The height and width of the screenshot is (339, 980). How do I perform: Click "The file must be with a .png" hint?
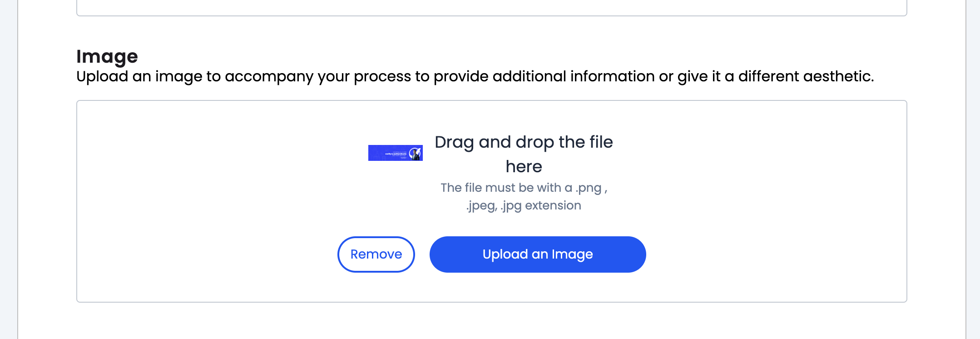click(x=524, y=188)
